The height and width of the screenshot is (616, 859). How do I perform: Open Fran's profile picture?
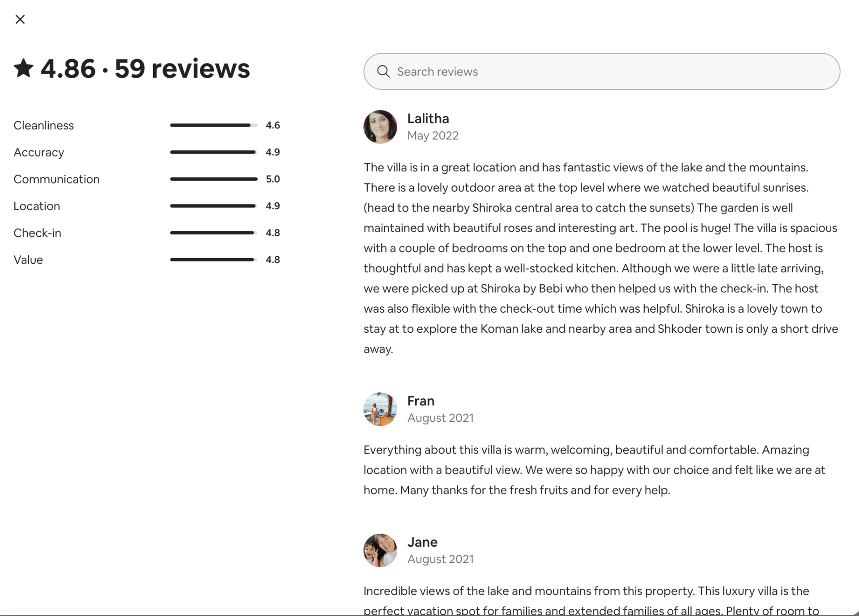pos(380,409)
